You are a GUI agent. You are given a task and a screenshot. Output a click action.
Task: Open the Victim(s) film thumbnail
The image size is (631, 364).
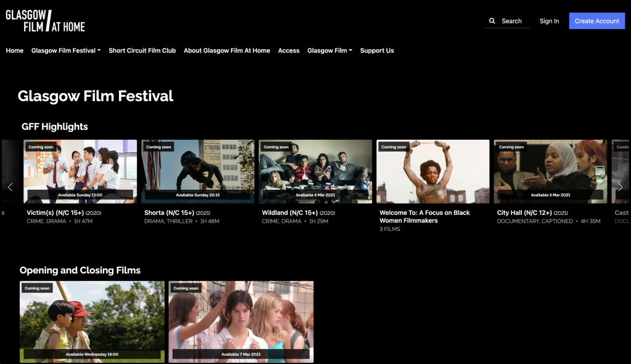click(x=80, y=171)
